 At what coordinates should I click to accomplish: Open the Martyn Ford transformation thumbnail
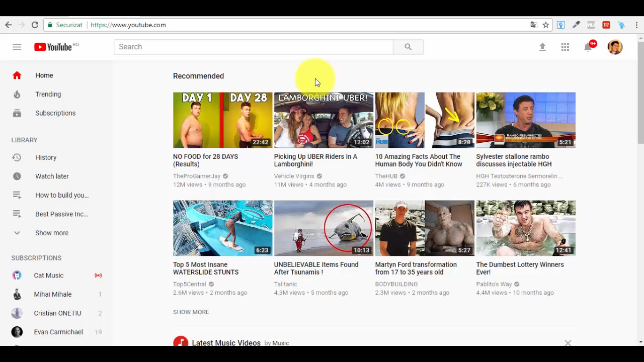click(425, 228)
